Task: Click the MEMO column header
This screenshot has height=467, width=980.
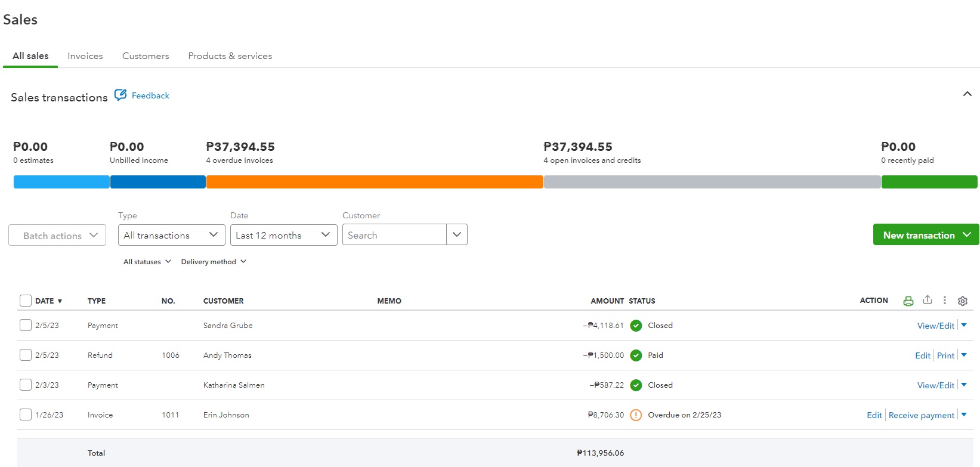Action: [x=389, y=301]
